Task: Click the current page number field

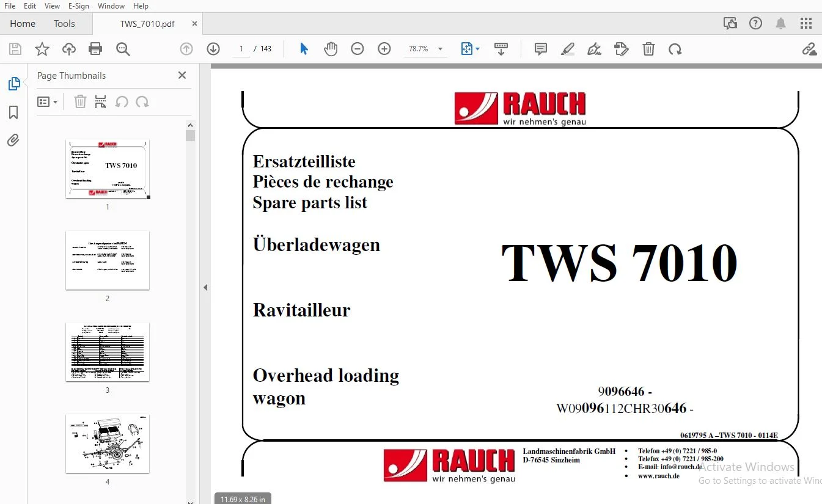Action: pyautogui.click(x=241, y=49)
